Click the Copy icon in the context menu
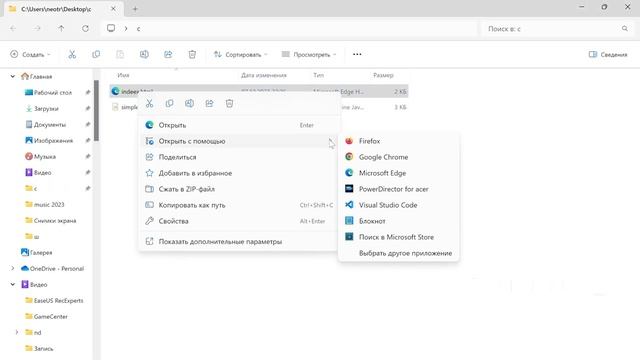The width and height of the screenshot is (640, 360). pos(169,104)
